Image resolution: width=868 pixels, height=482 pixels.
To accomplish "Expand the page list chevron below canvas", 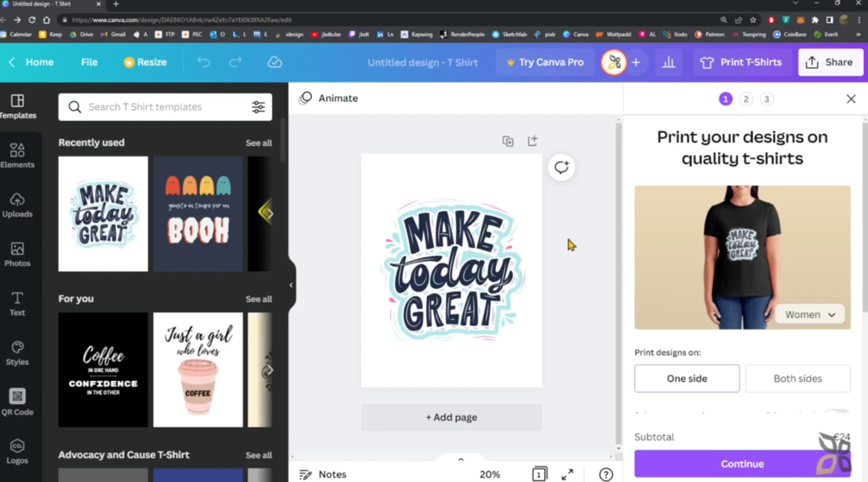I will coord(460,459).
